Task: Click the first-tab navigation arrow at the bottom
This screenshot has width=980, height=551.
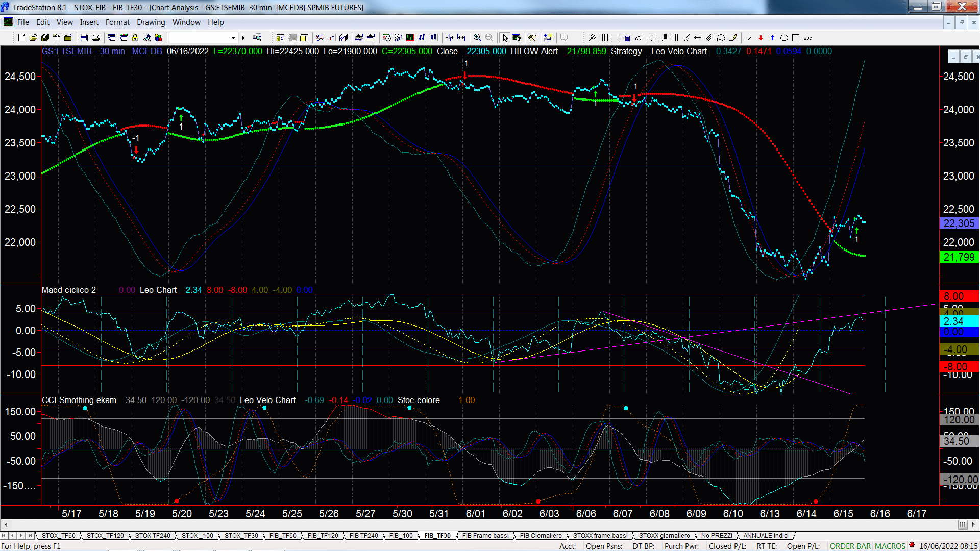Action: pos(4,535)
